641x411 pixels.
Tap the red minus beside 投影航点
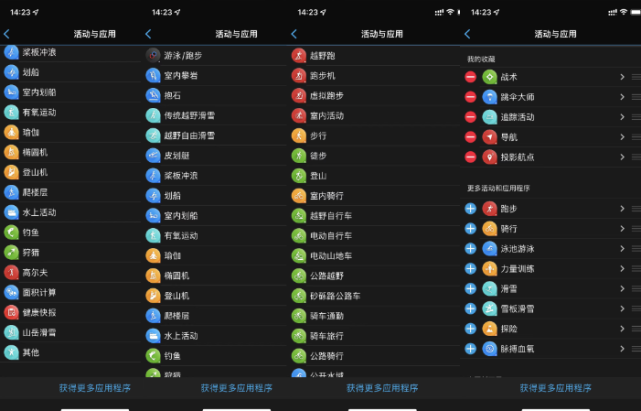pos(471,157)
